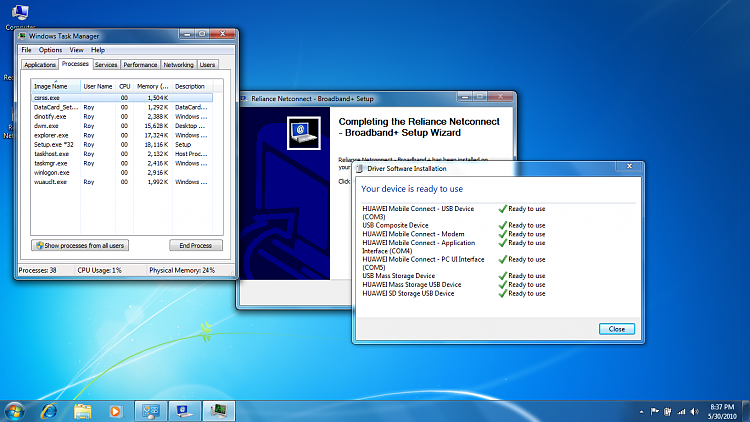750x422 pixels.
Task: Click the Processes: 38 status bar text
Action: 37,270
